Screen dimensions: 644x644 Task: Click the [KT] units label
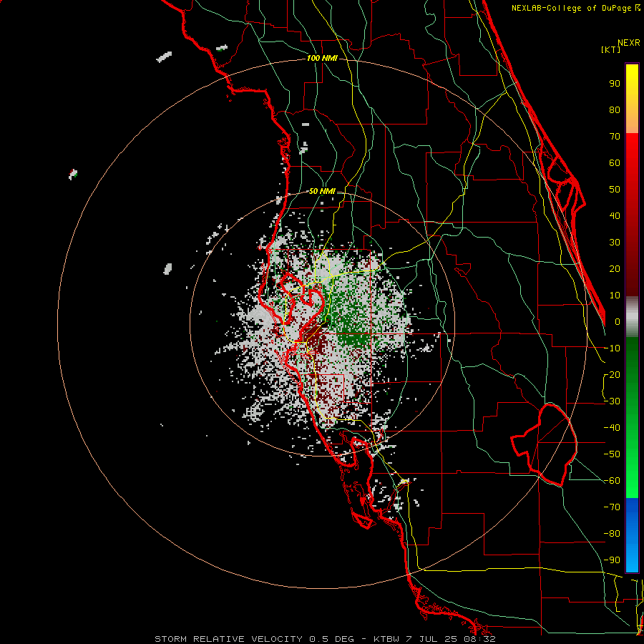[x=610, y=49]
